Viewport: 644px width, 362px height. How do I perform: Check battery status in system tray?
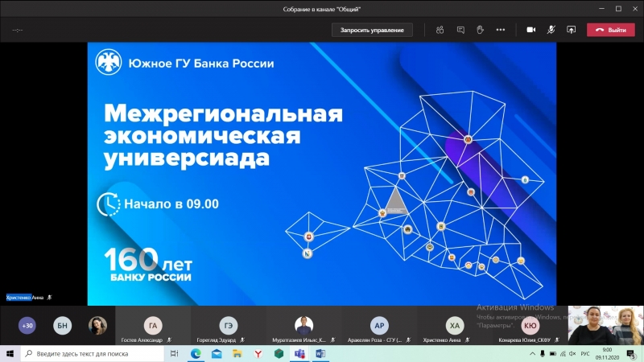[x=553, y=354]
